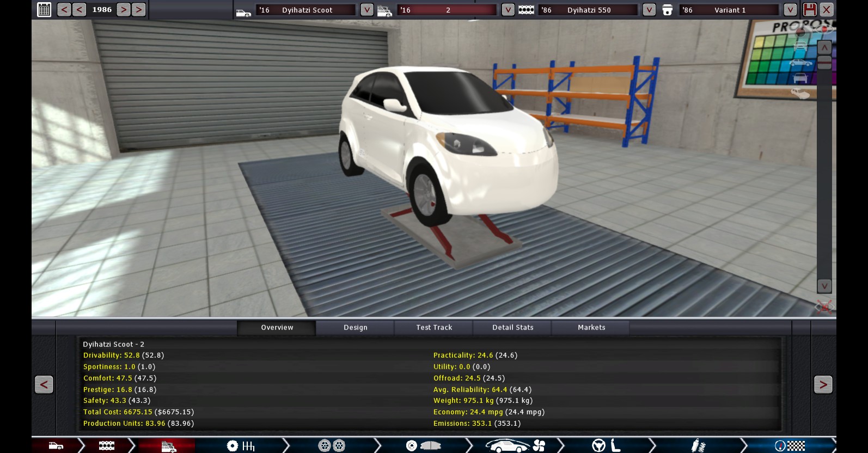
Task: Click the Sportiness: 1.0 stat
Action: 119,366
